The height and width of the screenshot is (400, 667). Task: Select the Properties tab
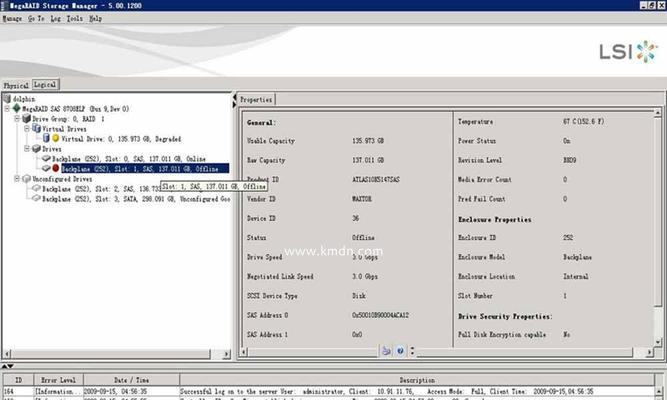click(256, 100)
